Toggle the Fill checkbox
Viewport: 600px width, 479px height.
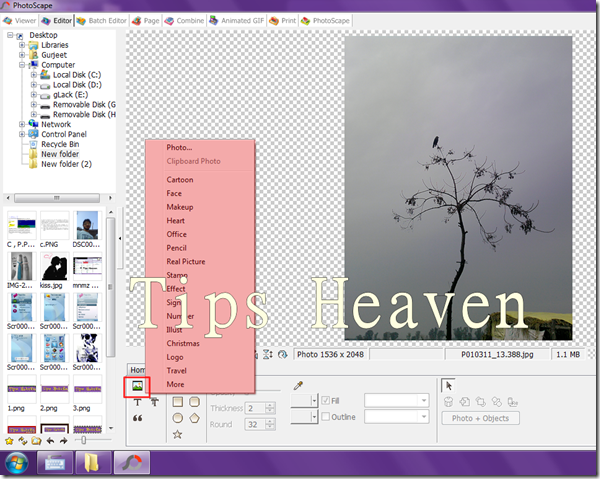(326, 401)
